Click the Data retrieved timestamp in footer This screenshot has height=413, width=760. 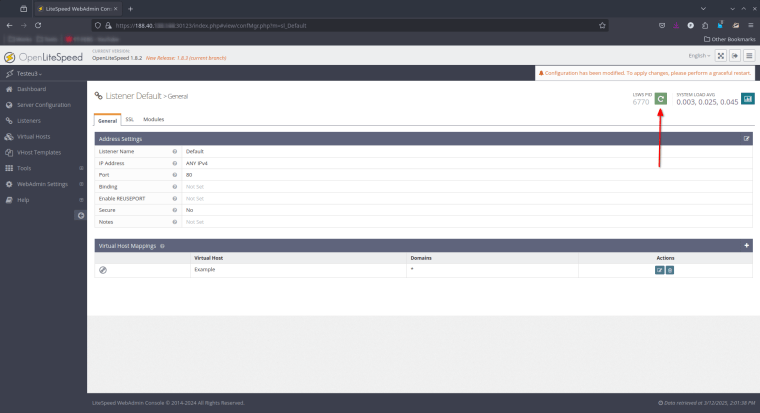click(707, 403)
